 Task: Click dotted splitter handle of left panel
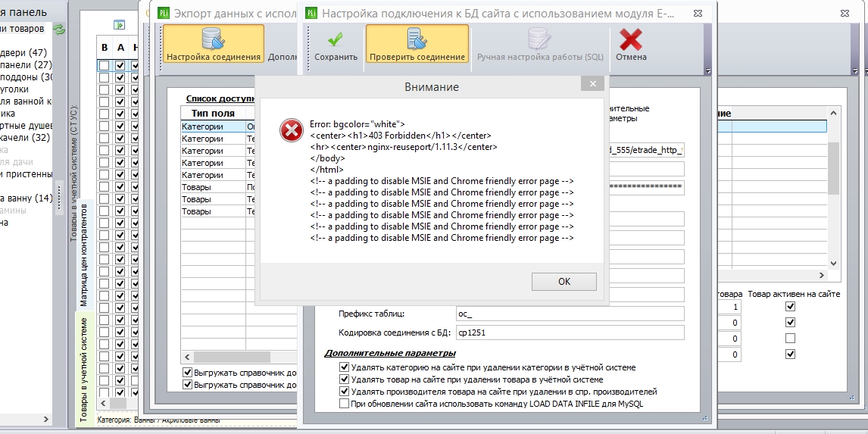click(x=59, y=199)
